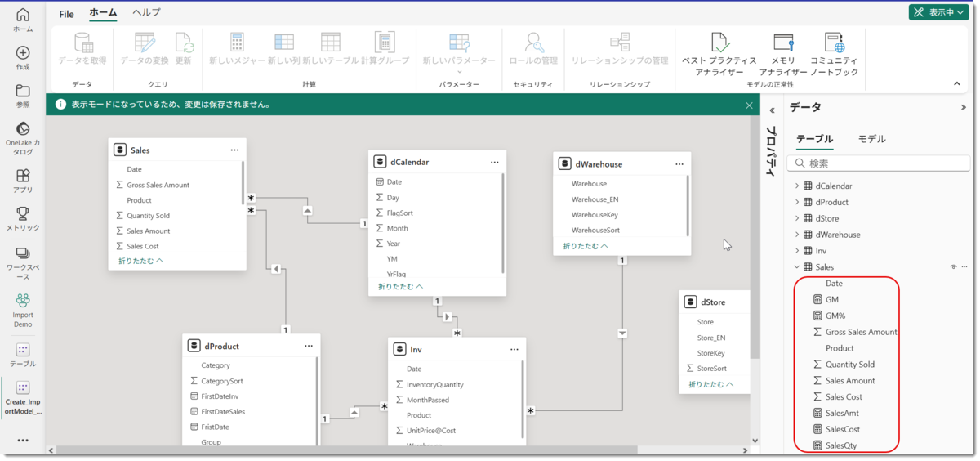Open 表示中 mode dropdown
This screenshot has height=461, width=980.
tap(938, 12)
